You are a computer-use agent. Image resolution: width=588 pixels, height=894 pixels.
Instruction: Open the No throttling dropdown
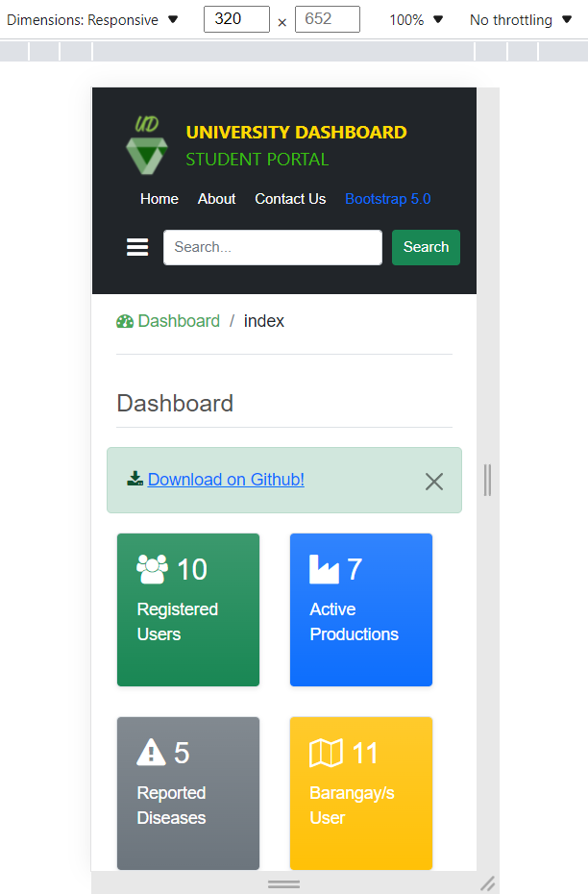click(x=520, y=20)
